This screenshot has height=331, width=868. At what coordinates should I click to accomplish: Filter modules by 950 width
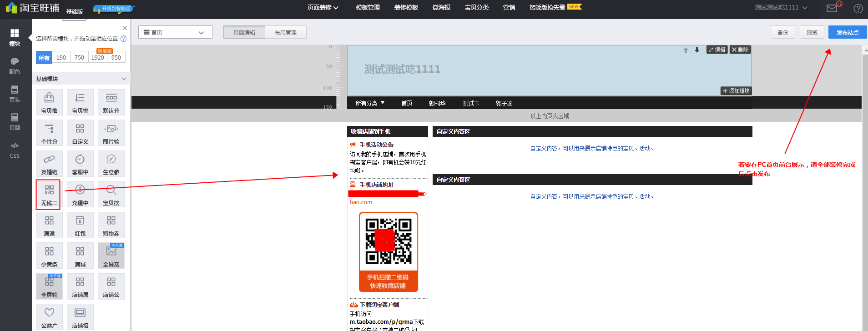tap(116, 58)
